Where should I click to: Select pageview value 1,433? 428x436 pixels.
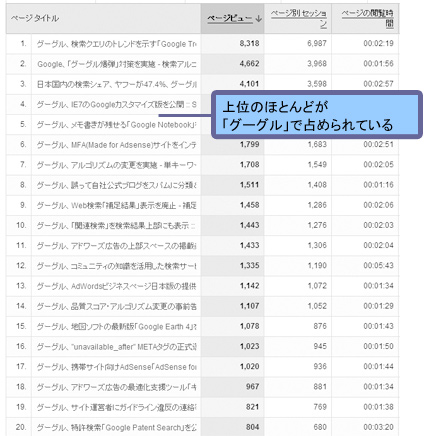[249, 245]
